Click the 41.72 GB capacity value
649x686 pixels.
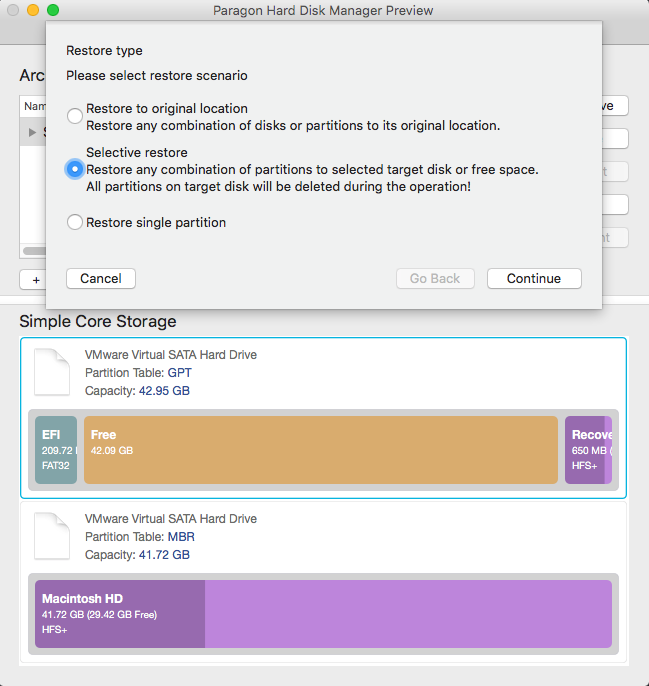(164, 555)
